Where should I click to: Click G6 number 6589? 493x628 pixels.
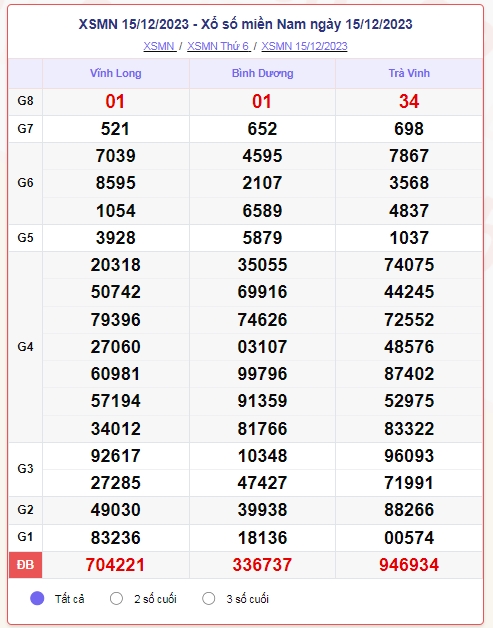pos(262,211)
